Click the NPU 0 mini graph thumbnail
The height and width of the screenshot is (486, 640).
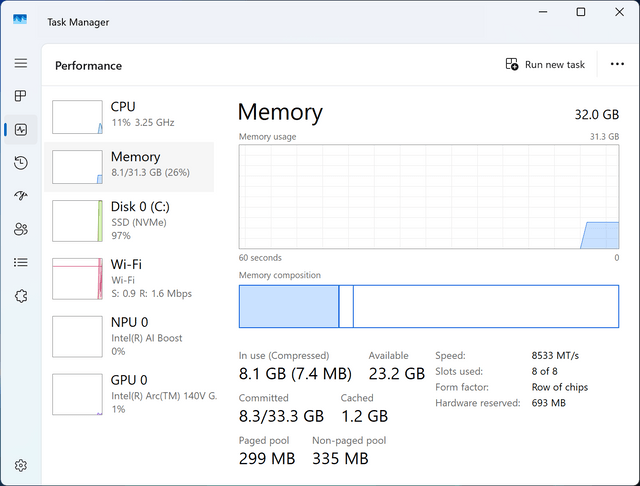[77, 337]
